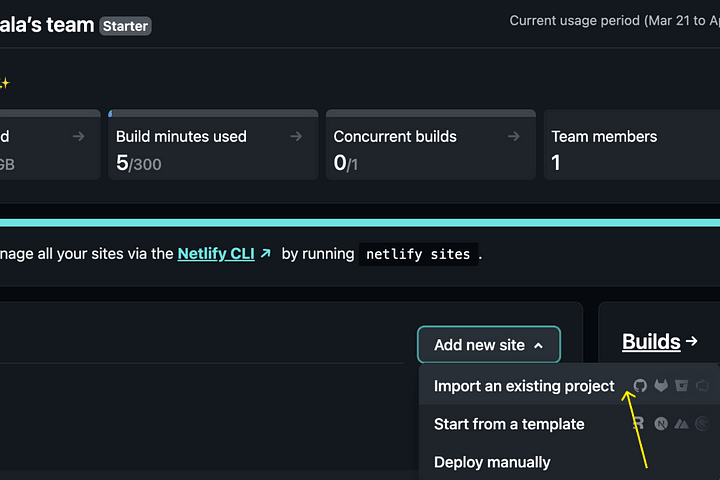Click the Bitbucket bucket icon
The height and width of the screenshot is (480, 720).
(681, 385)
